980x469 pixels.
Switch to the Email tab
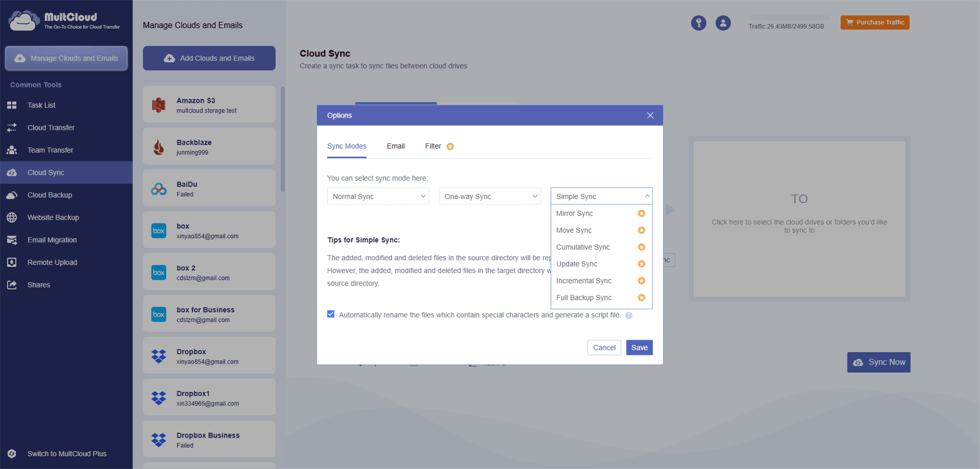pos(395,146)
